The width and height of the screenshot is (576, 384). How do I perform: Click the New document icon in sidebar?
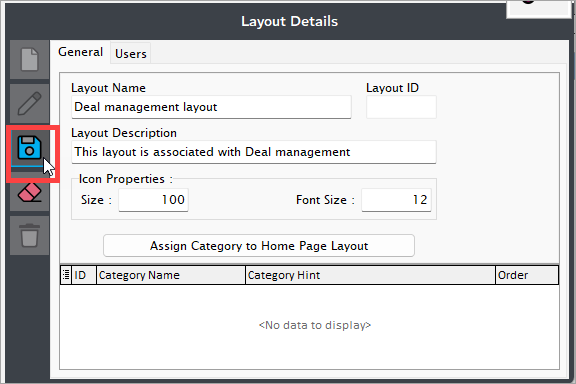coord(29,59)
